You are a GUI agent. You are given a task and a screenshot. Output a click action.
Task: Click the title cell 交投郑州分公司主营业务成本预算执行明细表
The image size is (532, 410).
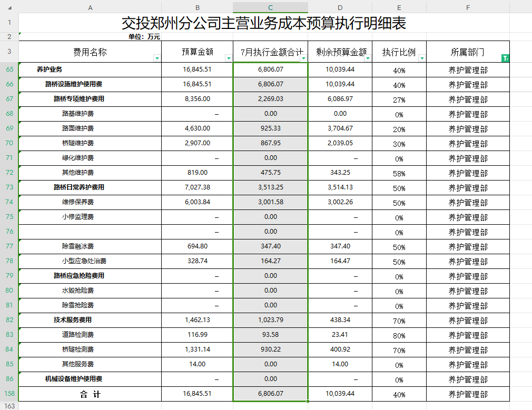pos(264,23)
